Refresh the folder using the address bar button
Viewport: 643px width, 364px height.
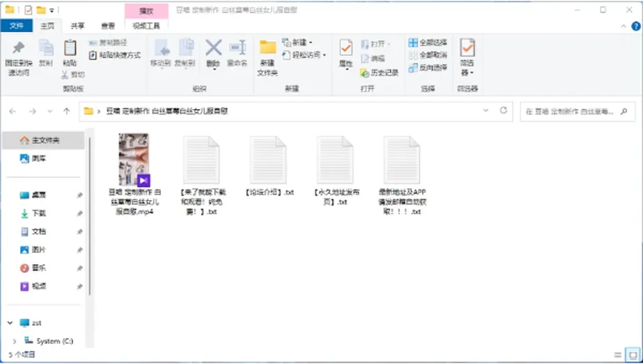(x=504, y=110)
